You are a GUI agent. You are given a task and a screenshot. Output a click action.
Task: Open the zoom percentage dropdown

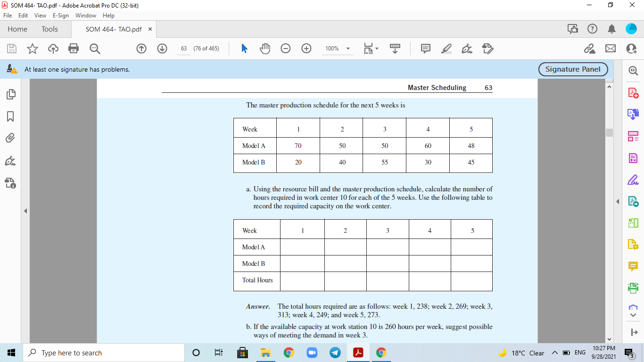coord(347,48)
